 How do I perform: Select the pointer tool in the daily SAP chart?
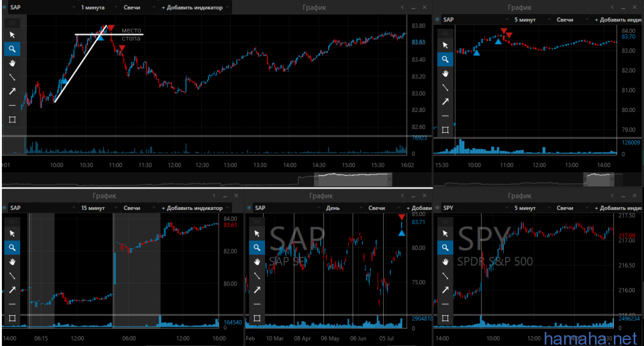pos(257,233)
